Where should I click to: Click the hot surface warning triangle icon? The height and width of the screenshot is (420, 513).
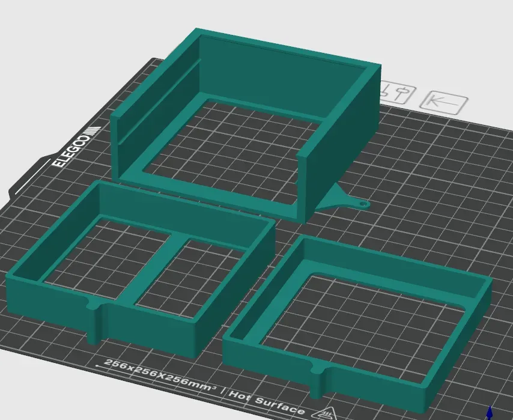327,414
